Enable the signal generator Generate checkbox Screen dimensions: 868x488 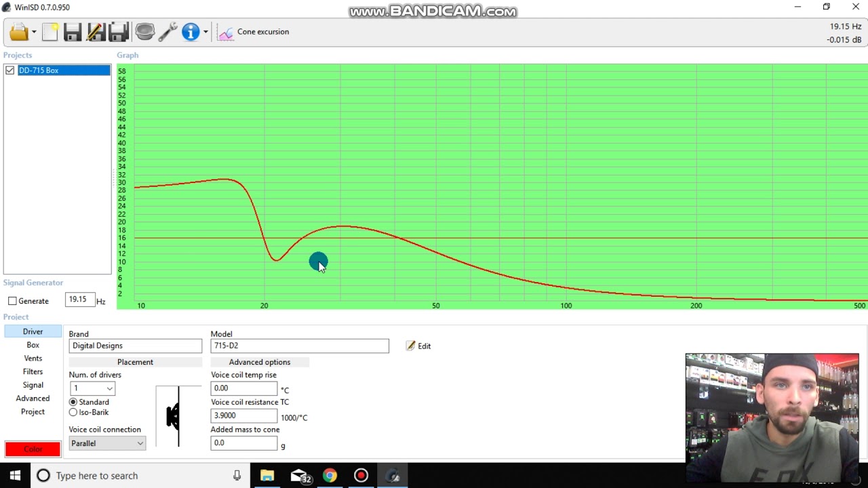pyautogui.click(x=12, y=301)
